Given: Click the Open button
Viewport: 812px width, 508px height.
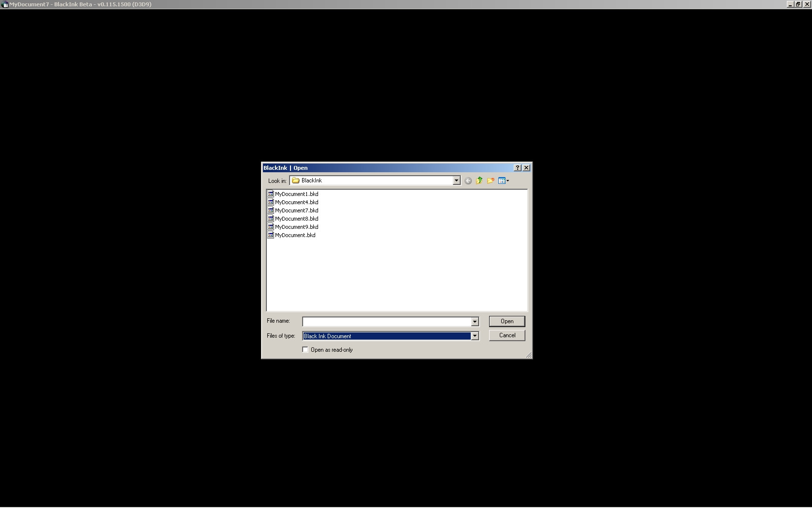Looking at the screenshot, I should click(507, 321).
